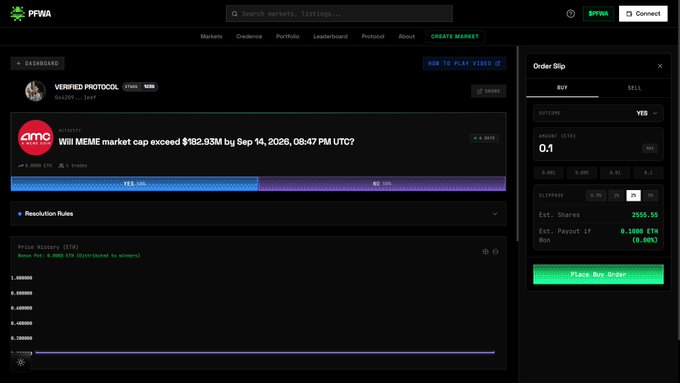This screenshot has width=680, height=383.
Task: Click the 6 DAYS remaining badge
Action: pos(484,138)
